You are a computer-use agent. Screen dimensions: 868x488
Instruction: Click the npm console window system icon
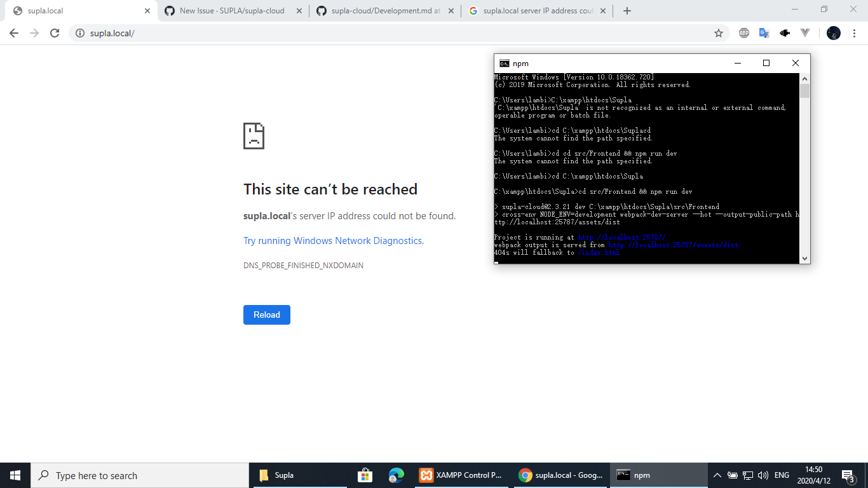(504, 63)
